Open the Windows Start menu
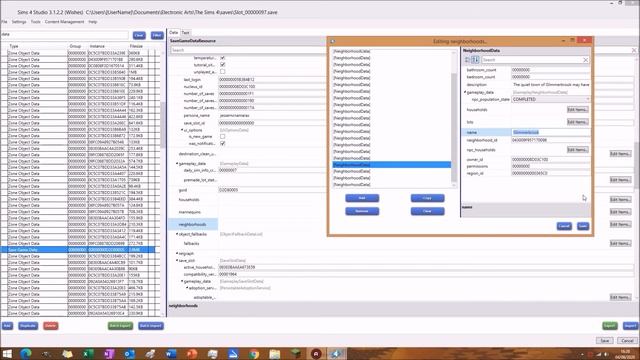Viewport: 640px width, 360px height. pos(7,353)
